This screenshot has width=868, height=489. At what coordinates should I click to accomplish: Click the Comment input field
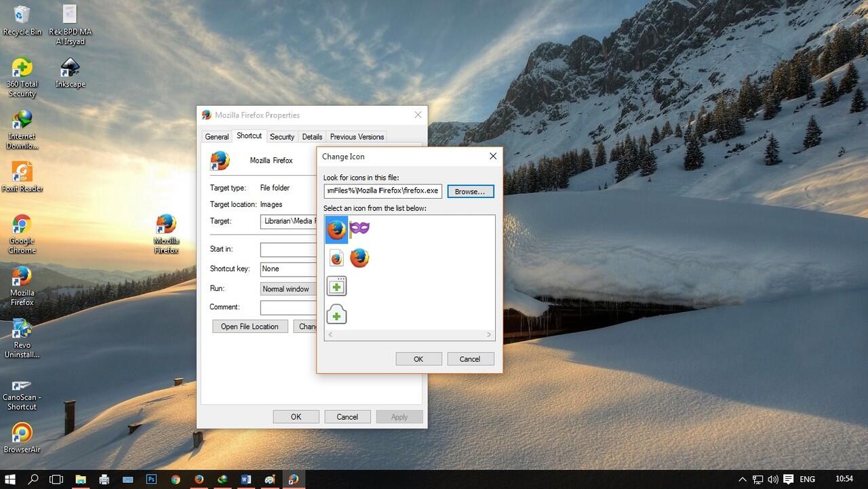(x=288, y=307)
